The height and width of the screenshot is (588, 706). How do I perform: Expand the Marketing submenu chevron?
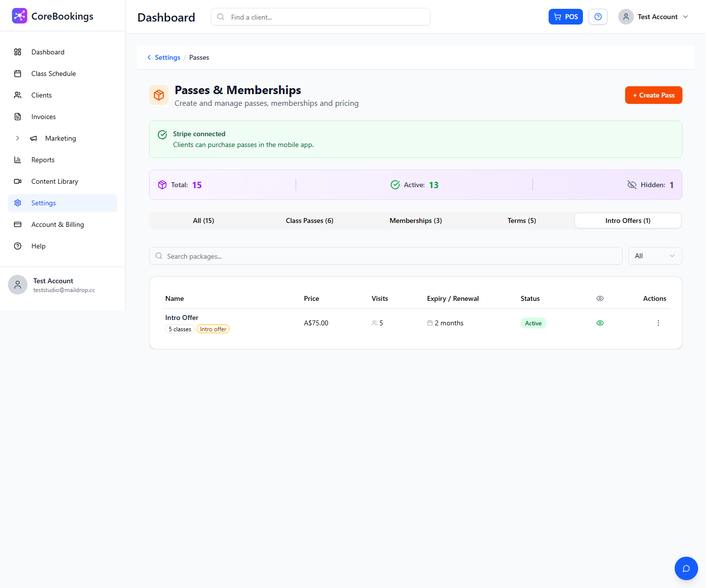pos(18,138)
